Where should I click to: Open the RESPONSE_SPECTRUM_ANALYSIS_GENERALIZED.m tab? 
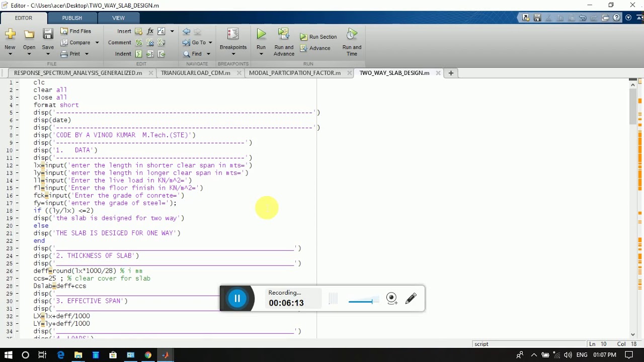(78, 73)
